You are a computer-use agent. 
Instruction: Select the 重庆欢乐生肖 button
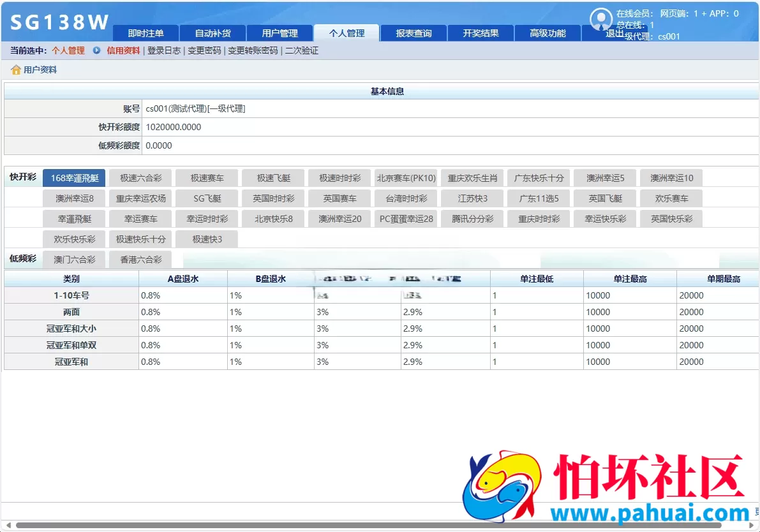tap(473, 178)
